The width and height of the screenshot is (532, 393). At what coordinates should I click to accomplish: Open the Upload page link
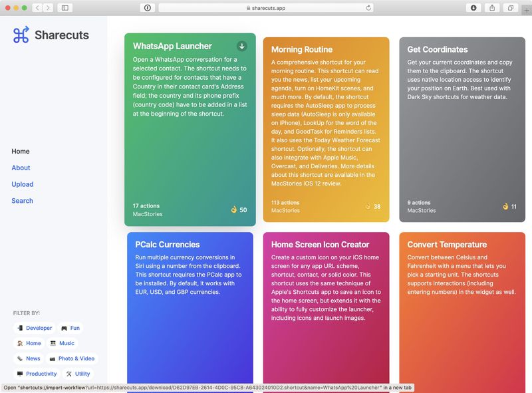23,184
